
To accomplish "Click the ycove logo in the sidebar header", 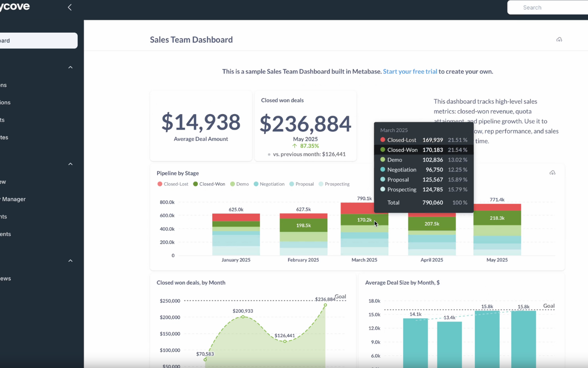I will coord(15,7).
